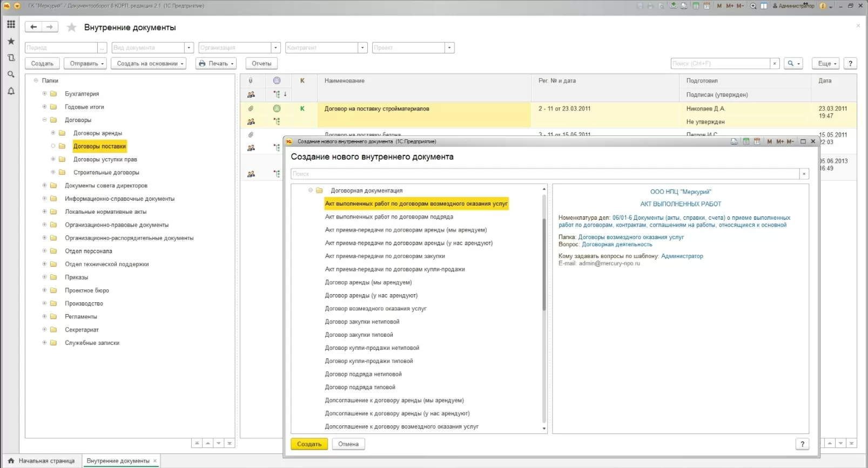Open the Еще menu
868x468 pixels.
point(826,64)
